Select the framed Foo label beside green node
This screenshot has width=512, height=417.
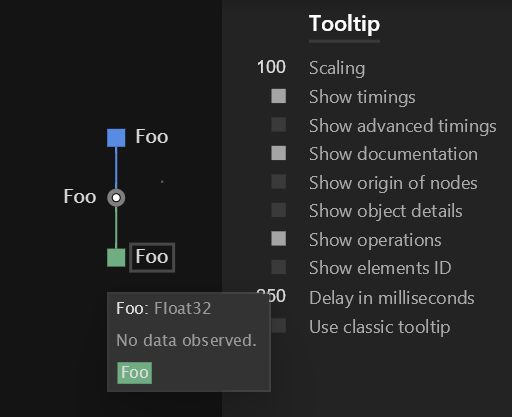[152, 257]
